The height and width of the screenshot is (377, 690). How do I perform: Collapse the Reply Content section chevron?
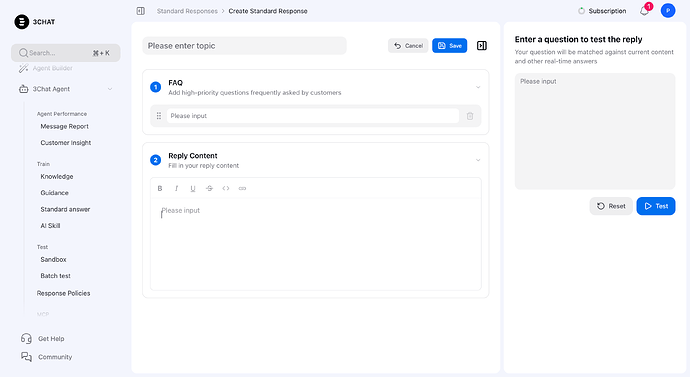(x=478, y=160)
